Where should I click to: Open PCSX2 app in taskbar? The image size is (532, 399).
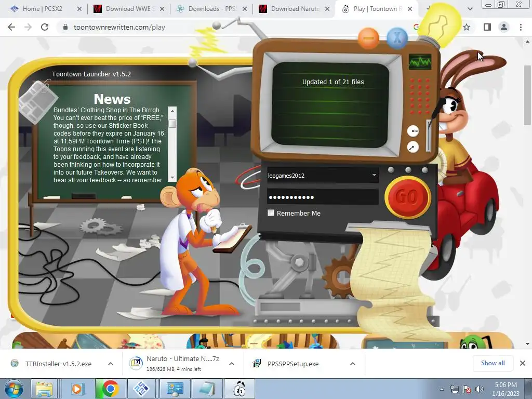tap(141, 389)
